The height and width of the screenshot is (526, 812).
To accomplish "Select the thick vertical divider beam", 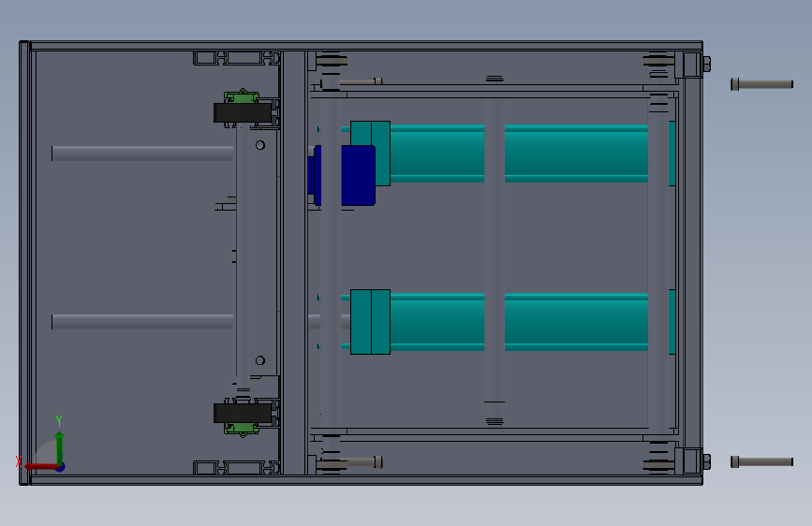I will (x=295, y=262).
